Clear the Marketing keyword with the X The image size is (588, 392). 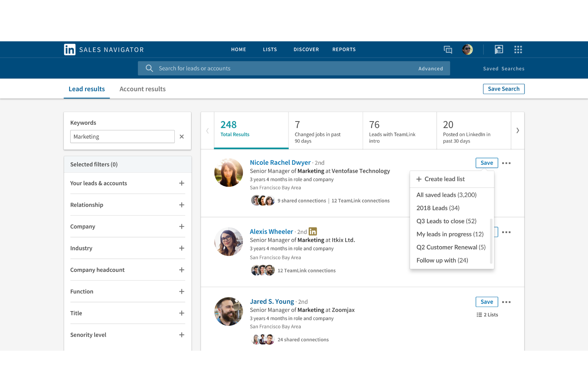[182, 136]
